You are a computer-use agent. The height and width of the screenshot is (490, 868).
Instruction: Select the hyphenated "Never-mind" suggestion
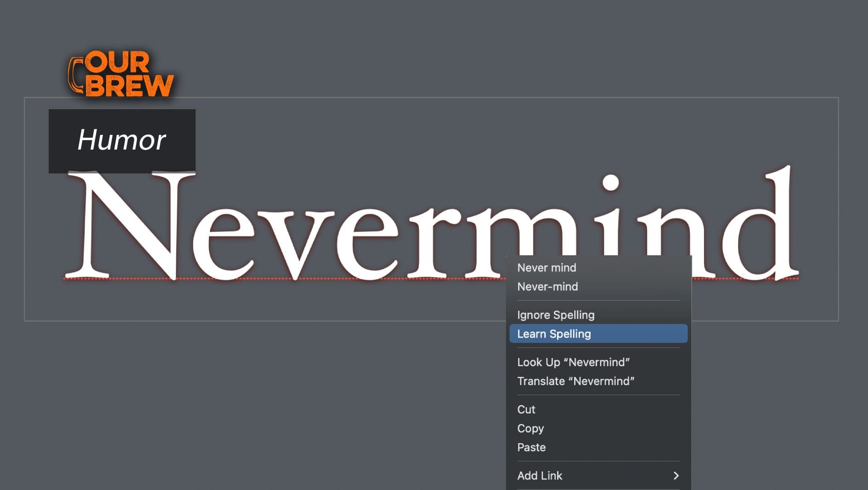[548, 286]
